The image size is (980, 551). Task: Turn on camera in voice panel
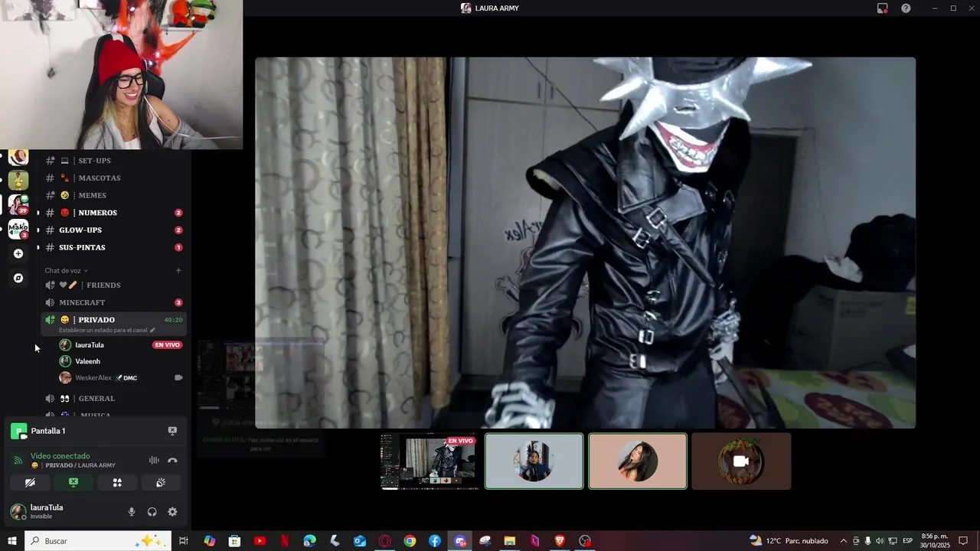[x=30, y=483]
